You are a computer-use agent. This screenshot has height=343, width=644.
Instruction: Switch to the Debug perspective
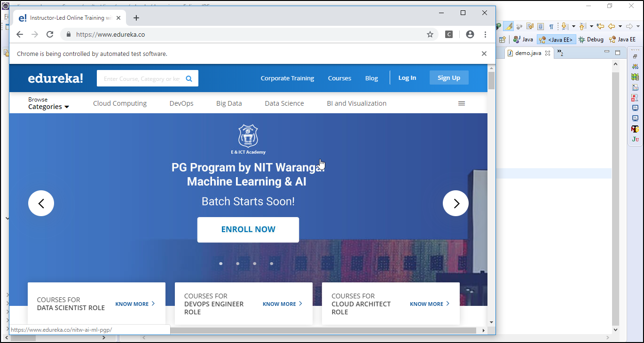tap(591, 40)
